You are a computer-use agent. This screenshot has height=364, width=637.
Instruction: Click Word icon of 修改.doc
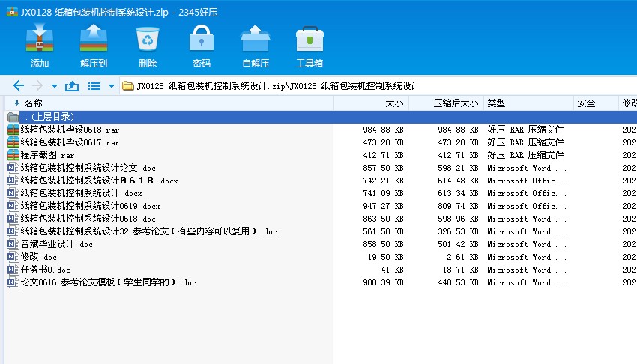tap(13, 257)
